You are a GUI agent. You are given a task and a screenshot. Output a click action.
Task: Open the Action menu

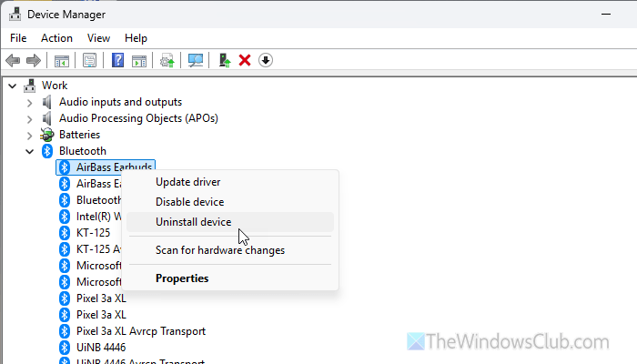coord(56,38)
